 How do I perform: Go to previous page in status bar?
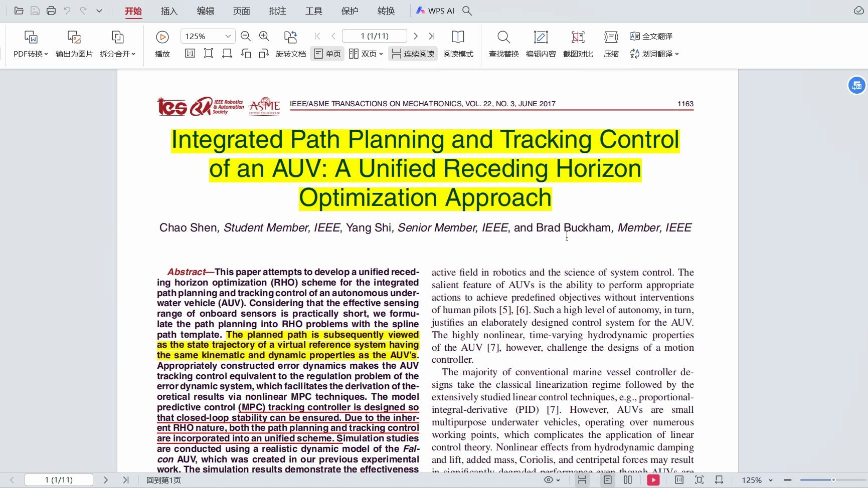(x=12, y=480)
